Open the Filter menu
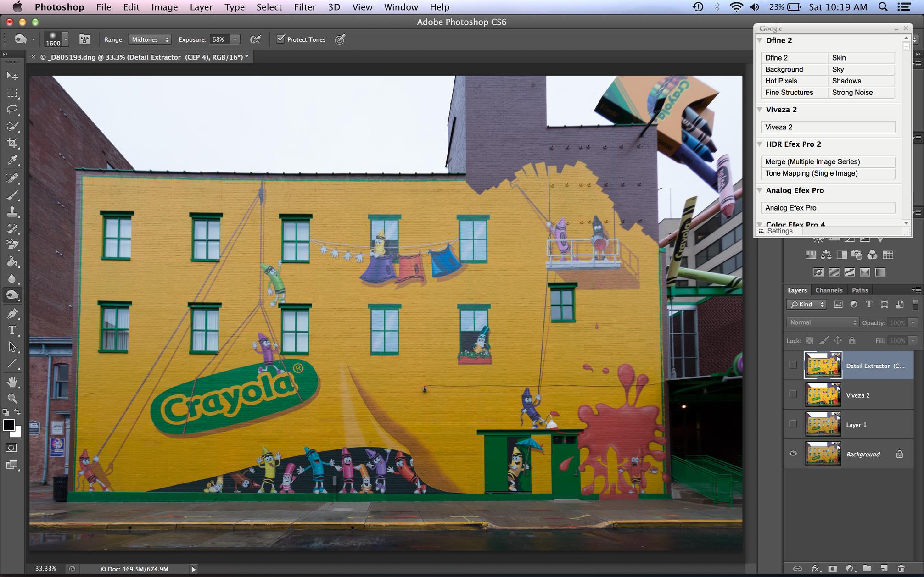 point(305,7)
